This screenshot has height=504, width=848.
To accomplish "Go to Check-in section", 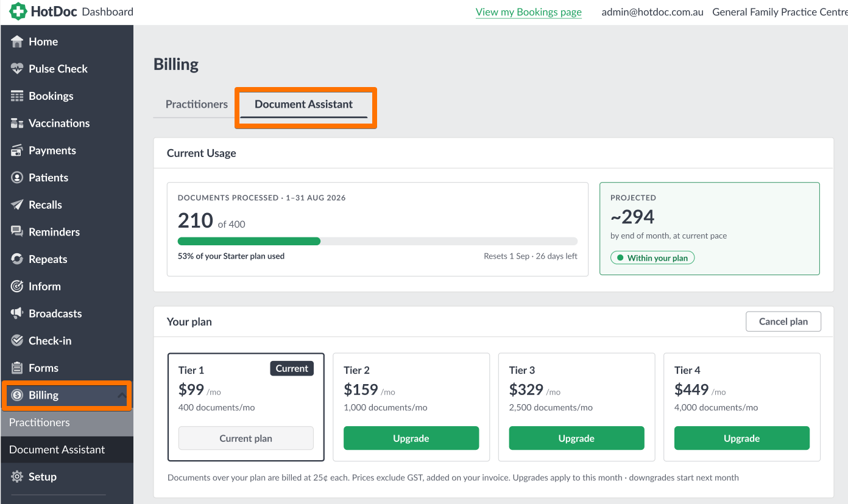I will (x=66, y=341).
